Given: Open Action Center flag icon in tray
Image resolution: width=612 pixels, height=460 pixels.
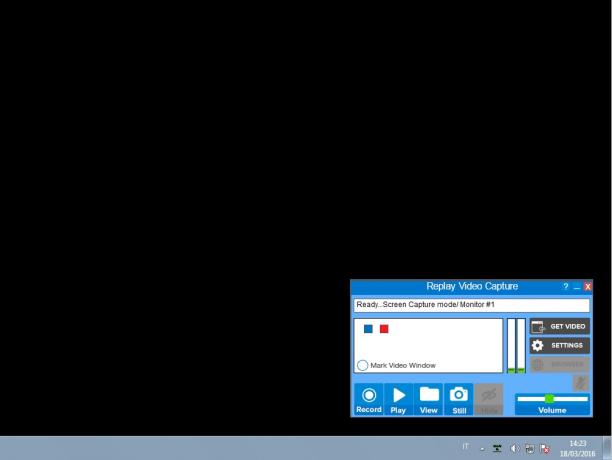Looking at the screenshot, I should pos(545,449).
